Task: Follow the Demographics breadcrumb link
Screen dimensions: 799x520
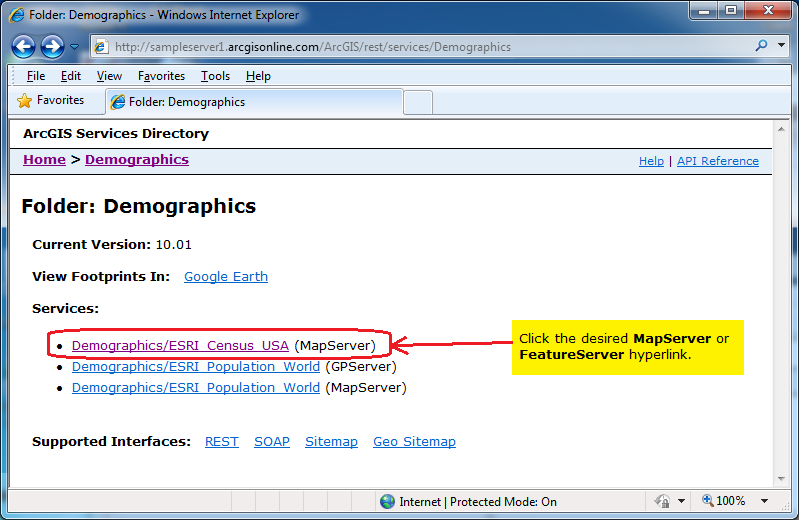Action: (137, 160)
